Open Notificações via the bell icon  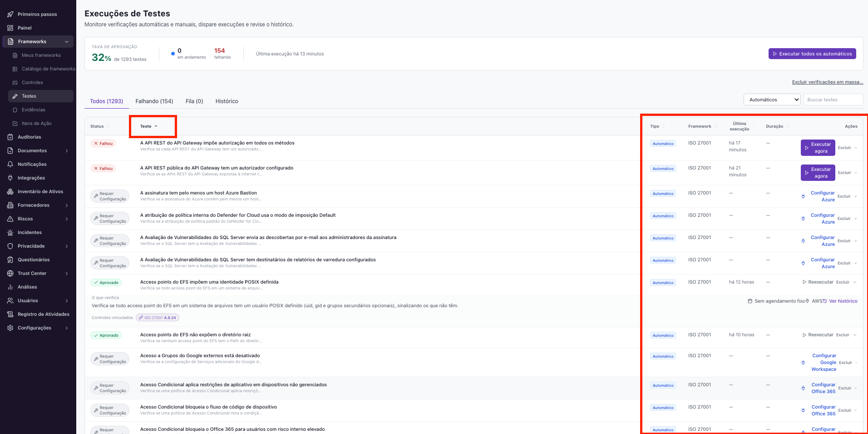pyautogui.click(x=10, y=164)
